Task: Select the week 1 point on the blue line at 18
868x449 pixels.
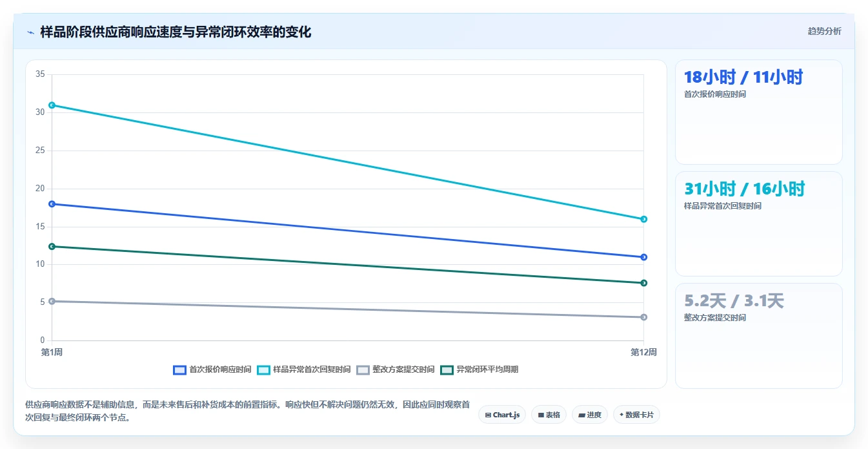Action: click(x=52, y=204)
